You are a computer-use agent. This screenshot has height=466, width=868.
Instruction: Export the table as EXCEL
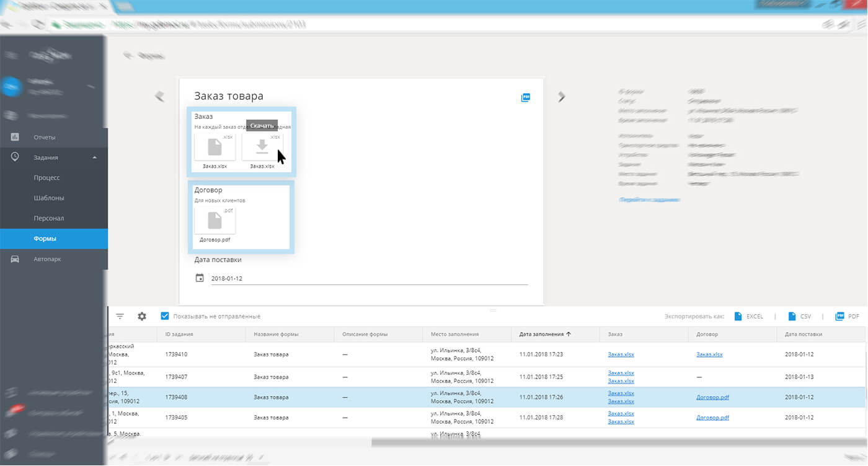pos(748,316)
